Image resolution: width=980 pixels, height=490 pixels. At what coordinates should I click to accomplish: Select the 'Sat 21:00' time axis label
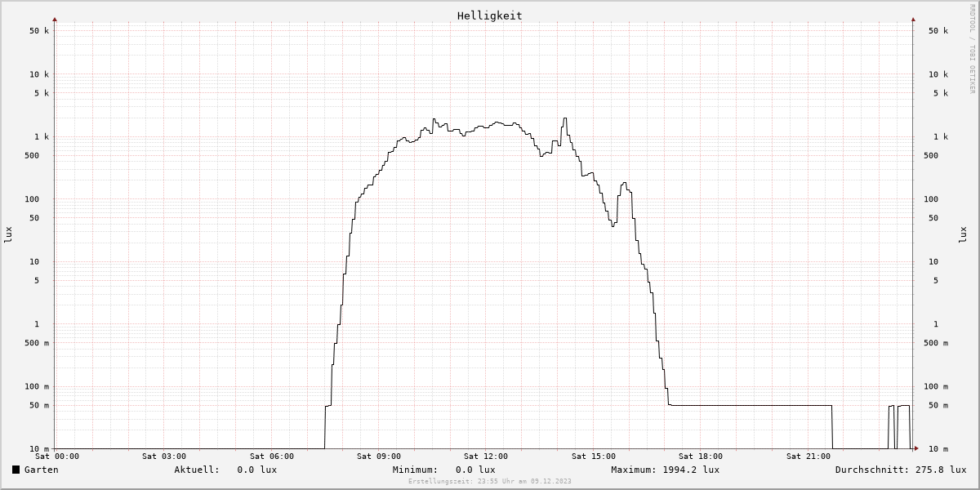point(808,457)
